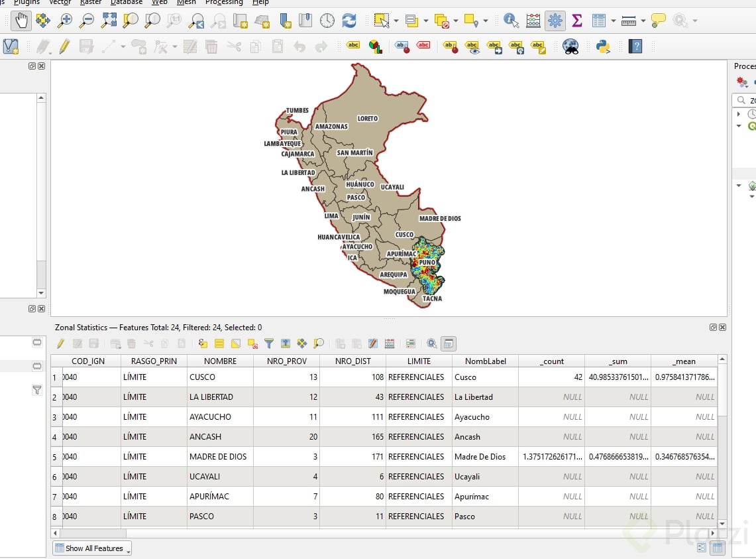Image resolution: width=756 pixels, height=559 pixels.
Task: Open the Field Calculator in attribute table
Action: (x=390, y=343)
